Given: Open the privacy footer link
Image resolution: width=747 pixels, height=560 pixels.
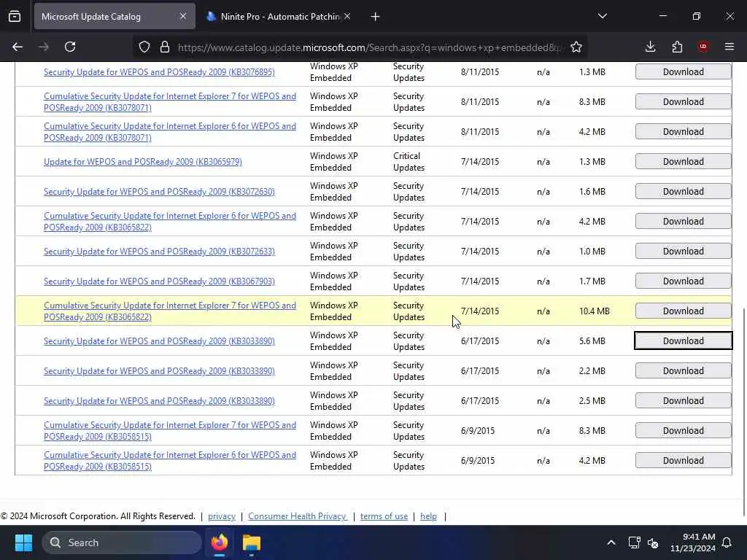Looking at the screenshot, I should click(222, 516).
